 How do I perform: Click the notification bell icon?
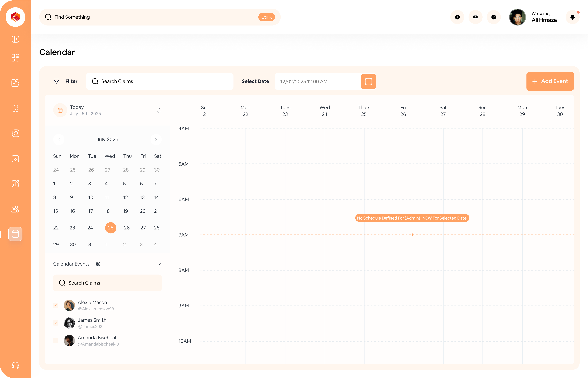[572, 17]
